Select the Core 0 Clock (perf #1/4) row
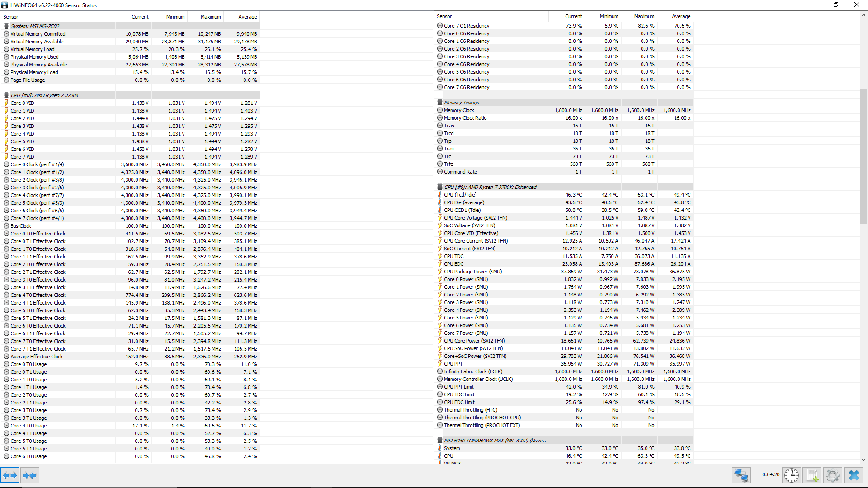 coord(37,164)
